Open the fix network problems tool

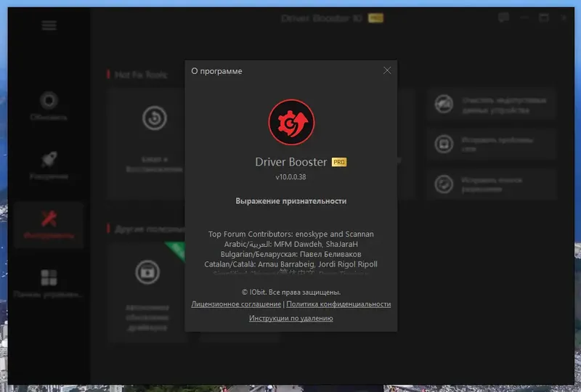pos(492,144)
